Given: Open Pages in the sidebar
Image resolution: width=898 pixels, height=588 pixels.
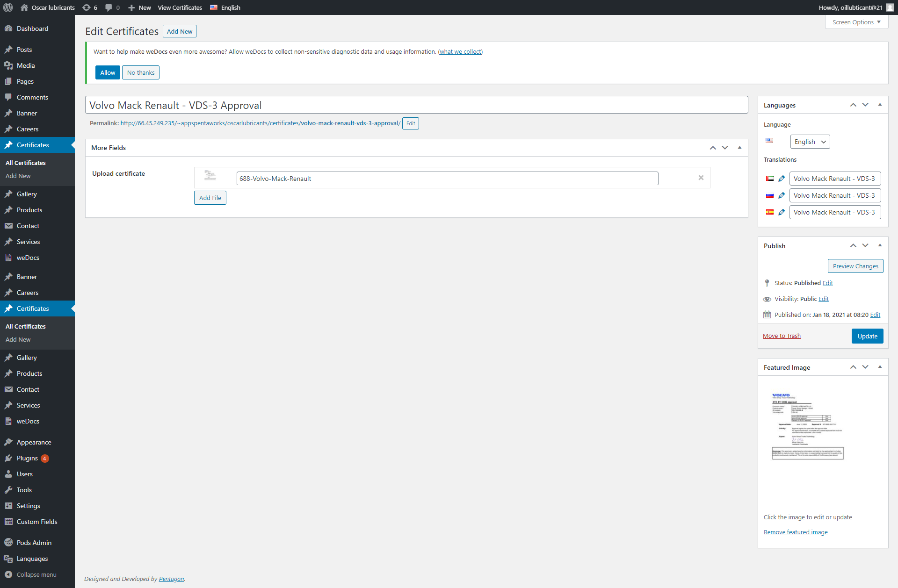Looking at the screenshot, I should coord(37,81).
